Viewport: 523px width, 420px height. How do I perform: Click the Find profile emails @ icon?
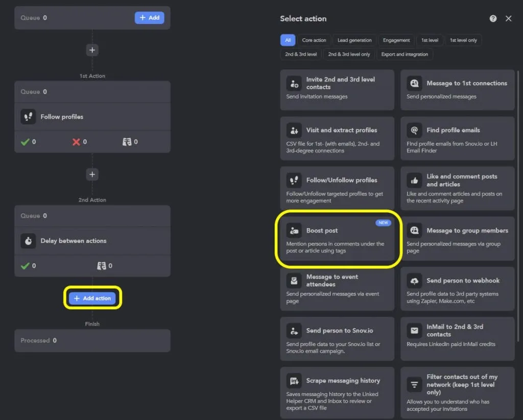click(414, 130)
